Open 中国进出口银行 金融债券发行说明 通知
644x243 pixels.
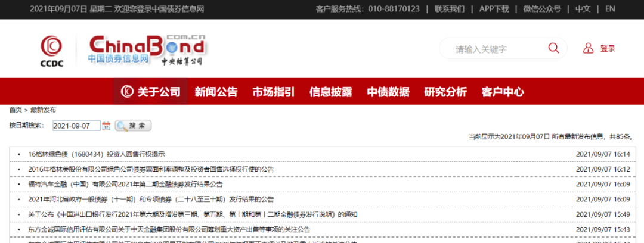coord(193,214)
